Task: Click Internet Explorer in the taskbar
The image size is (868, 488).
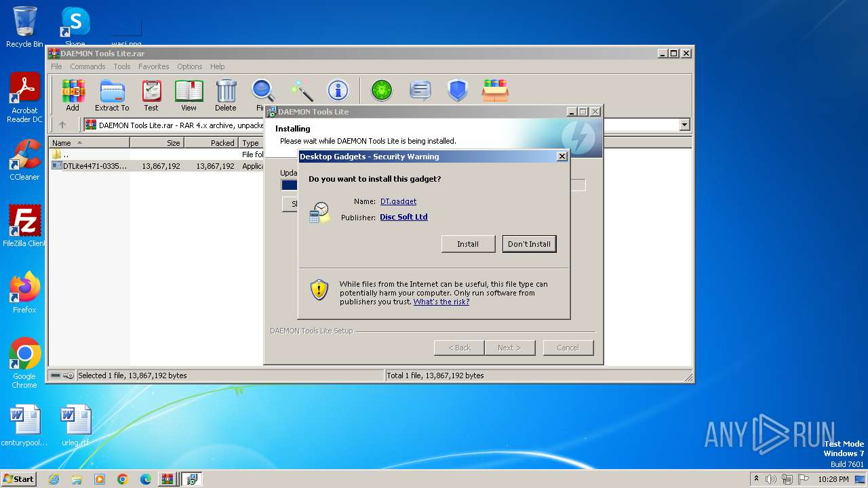Action: pyautogui.click(x=54, y=479)
